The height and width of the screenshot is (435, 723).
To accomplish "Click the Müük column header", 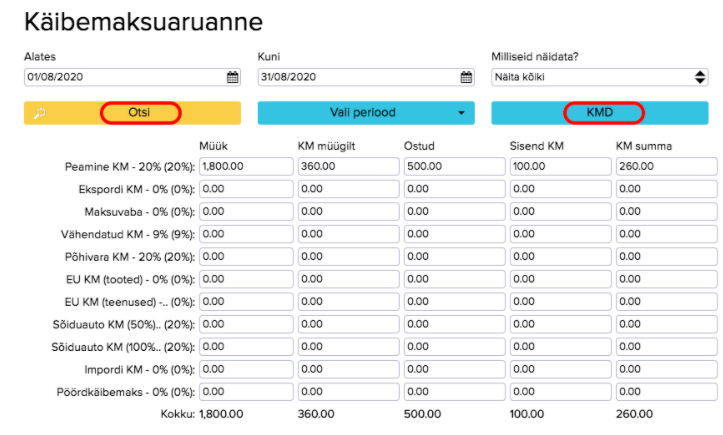I will [x=213, y=146].
